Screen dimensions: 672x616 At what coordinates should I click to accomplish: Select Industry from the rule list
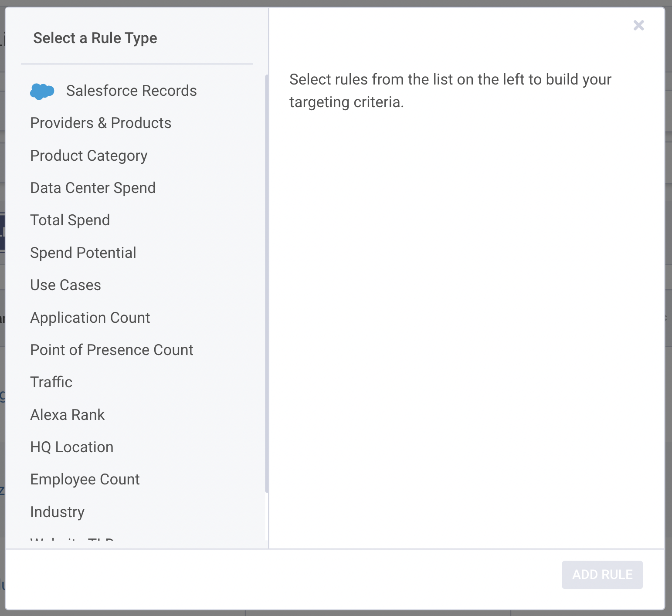58,512
